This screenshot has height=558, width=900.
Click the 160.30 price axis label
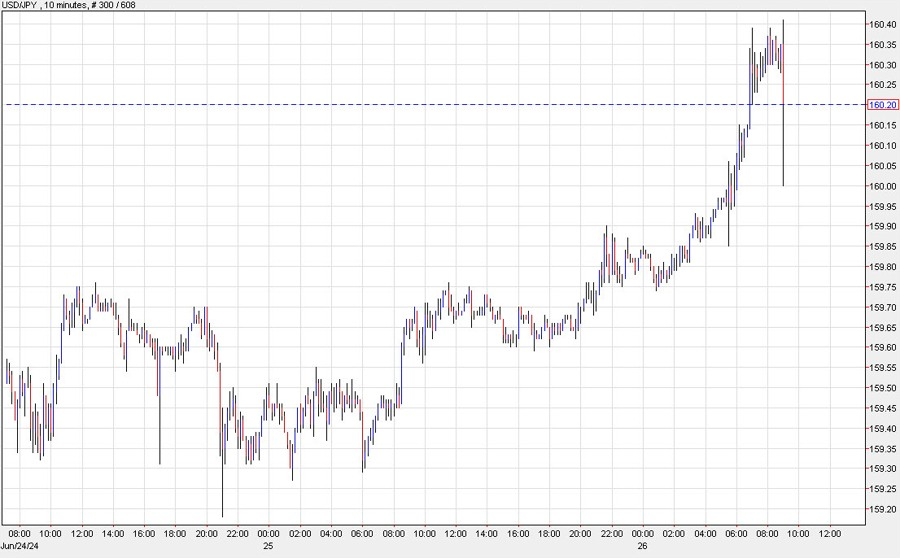tap(883, 64)
